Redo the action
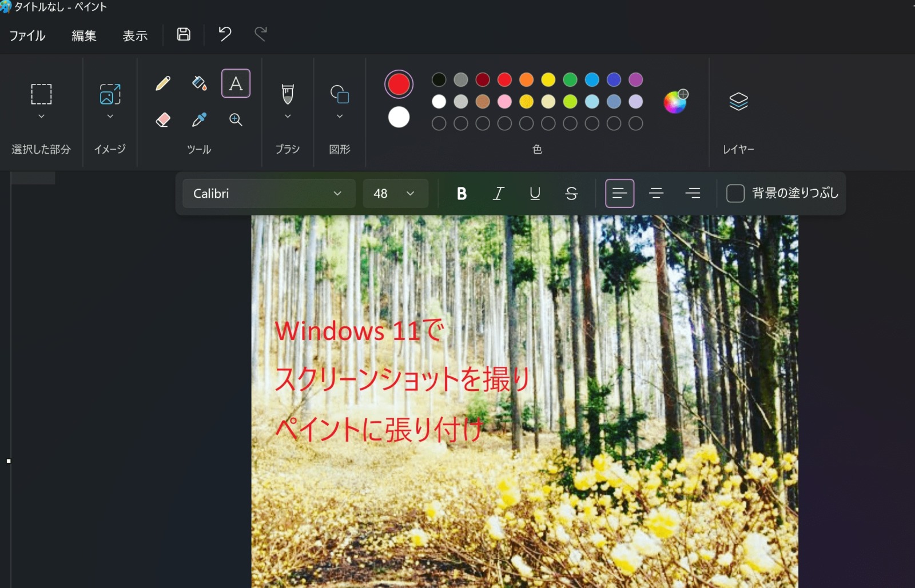 pos(261,34)
